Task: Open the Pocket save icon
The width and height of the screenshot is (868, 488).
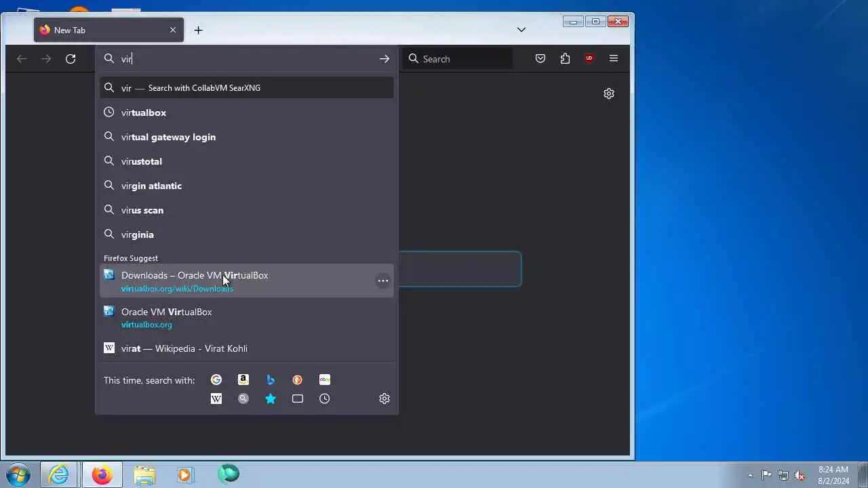Action: [540, 59]
